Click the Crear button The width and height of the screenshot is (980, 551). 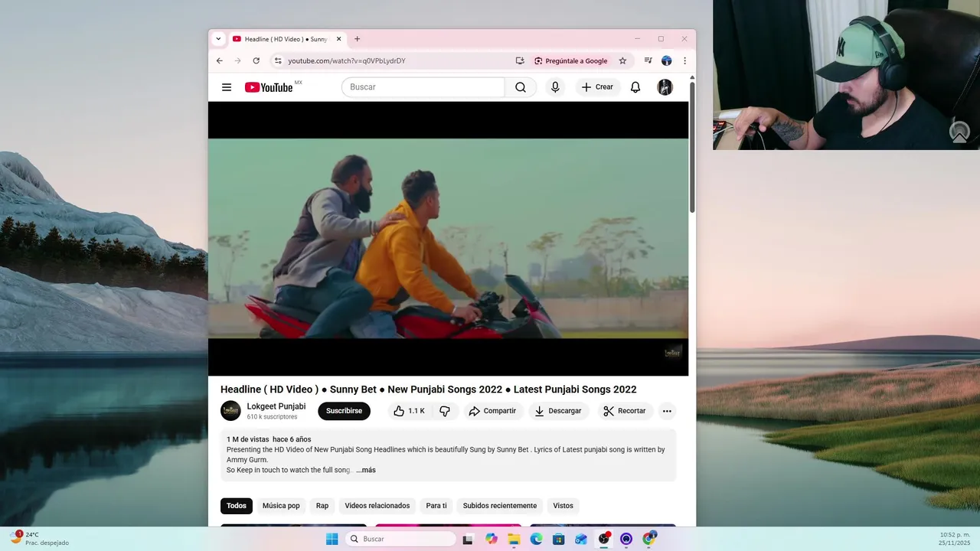pos(597,87)
